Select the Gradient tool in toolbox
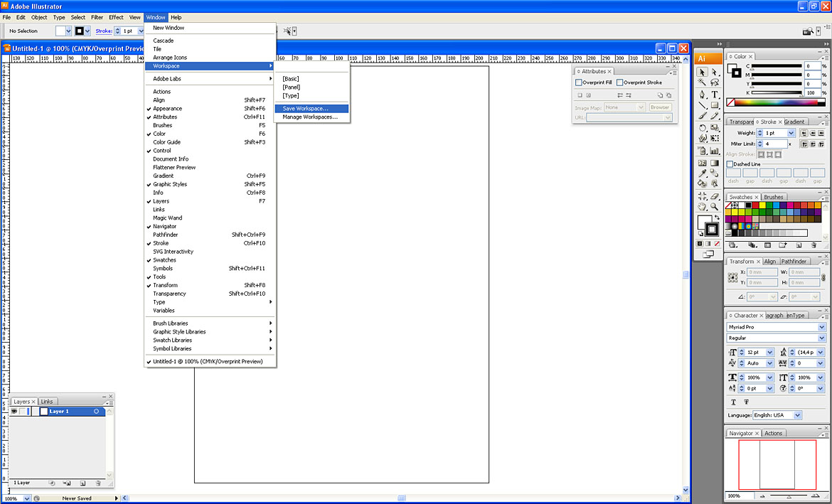The width and height of the screenshot is (832, 504). (715, 163)
